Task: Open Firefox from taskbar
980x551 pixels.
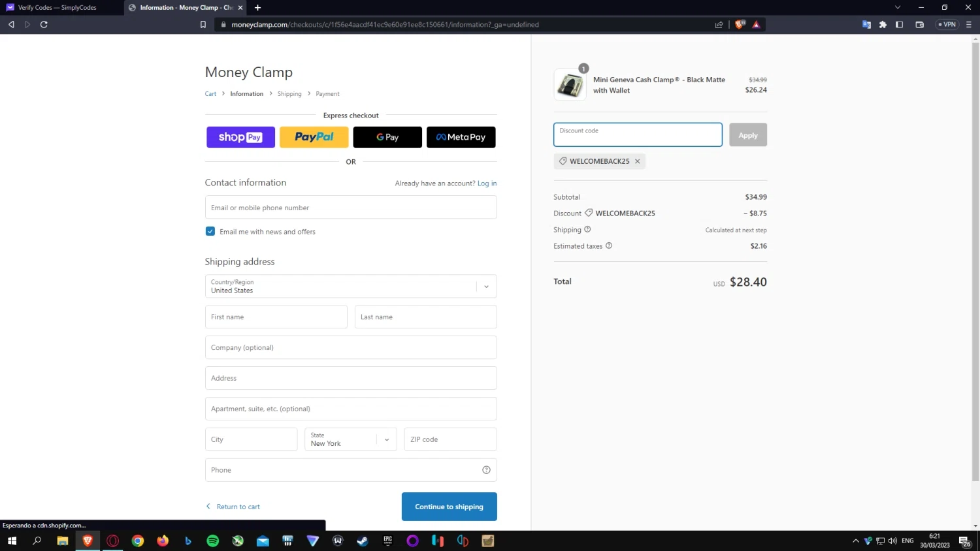Action: 163,541
